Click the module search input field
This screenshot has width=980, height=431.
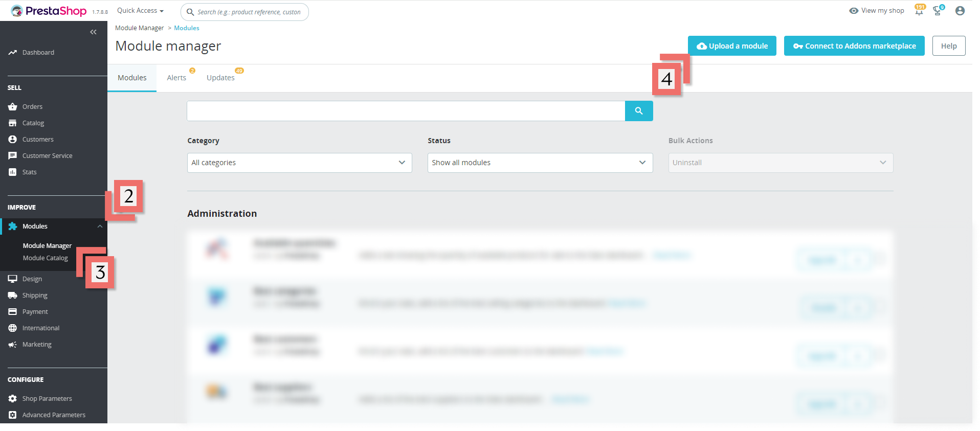point(406,111)
